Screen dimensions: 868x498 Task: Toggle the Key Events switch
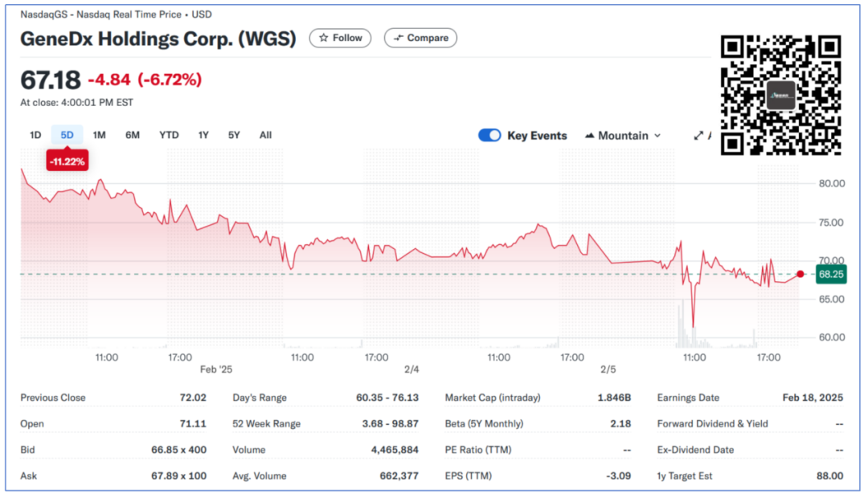coord(489,135)
